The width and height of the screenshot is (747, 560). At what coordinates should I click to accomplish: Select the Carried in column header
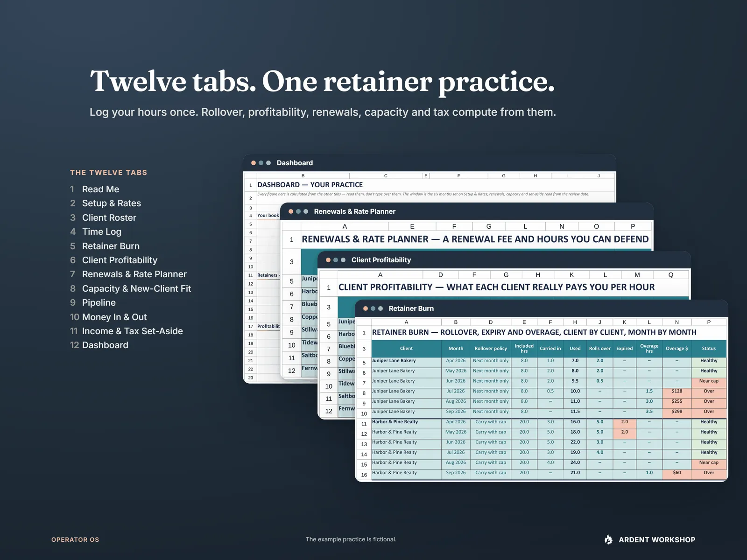[x=550, y=349]
